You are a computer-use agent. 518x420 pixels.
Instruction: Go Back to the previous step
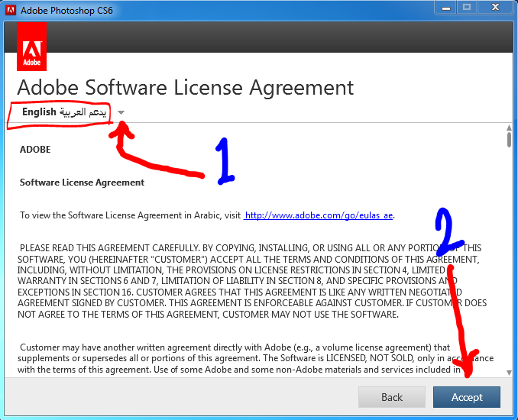[x=392, y=397]
